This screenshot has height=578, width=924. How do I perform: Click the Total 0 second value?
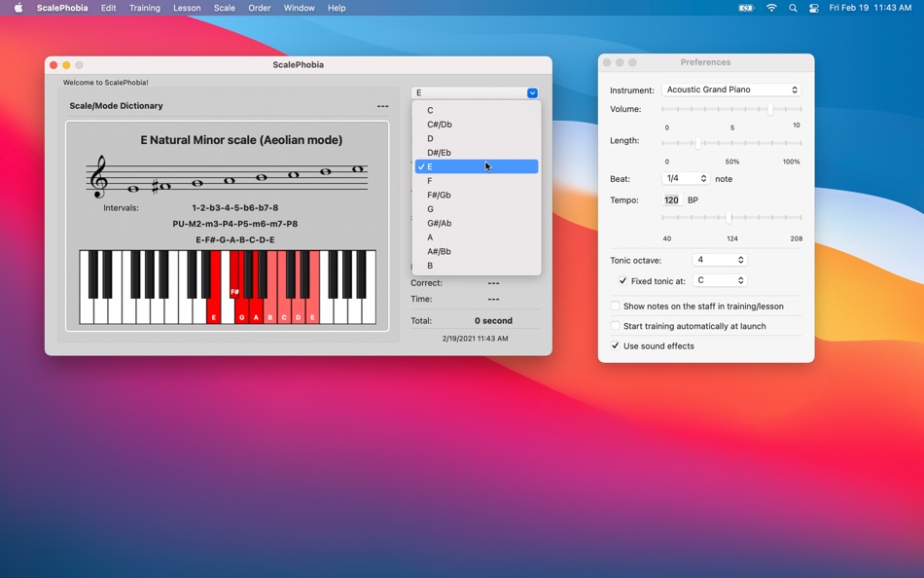point(493,321)
